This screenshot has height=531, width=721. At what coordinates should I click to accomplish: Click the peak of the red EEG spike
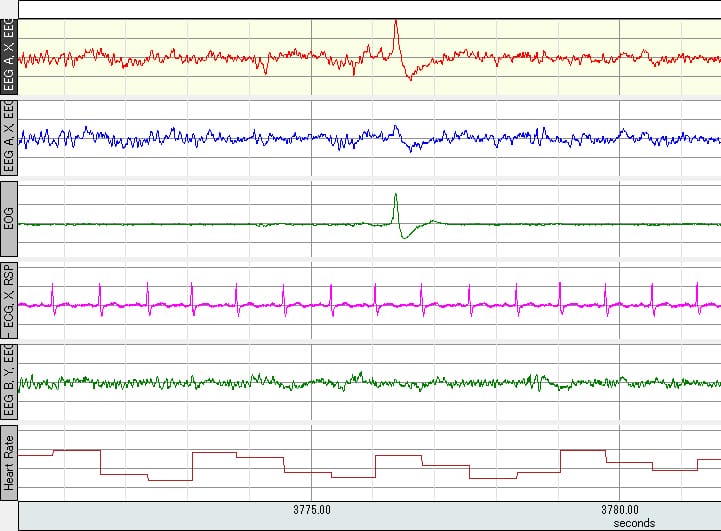click(x=396, y=21)
